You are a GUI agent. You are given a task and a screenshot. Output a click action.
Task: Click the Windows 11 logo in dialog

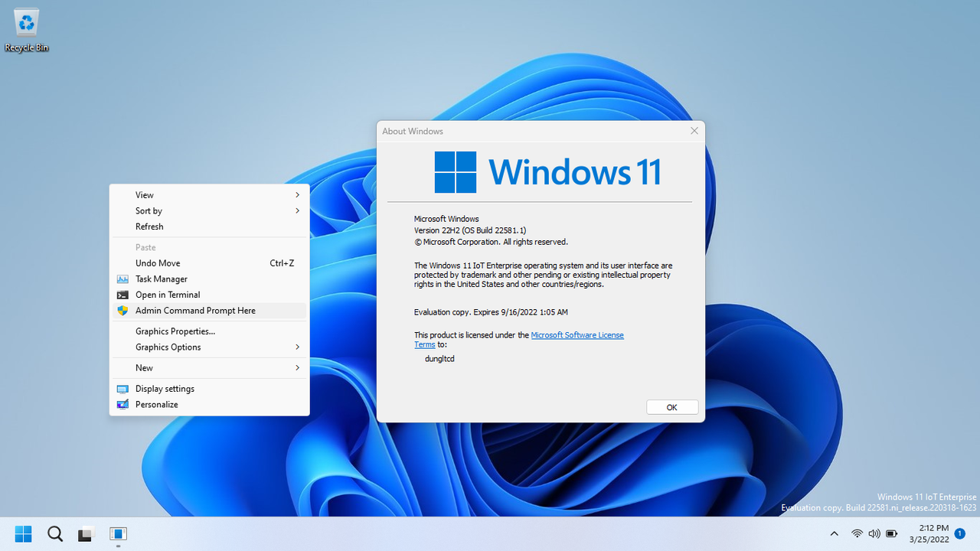point(547,172)
